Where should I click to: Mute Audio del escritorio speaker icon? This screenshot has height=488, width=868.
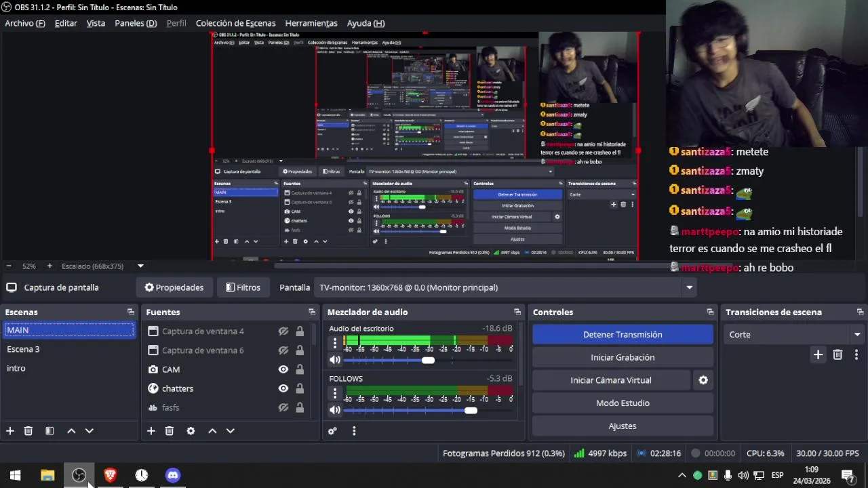click(335, 361)
